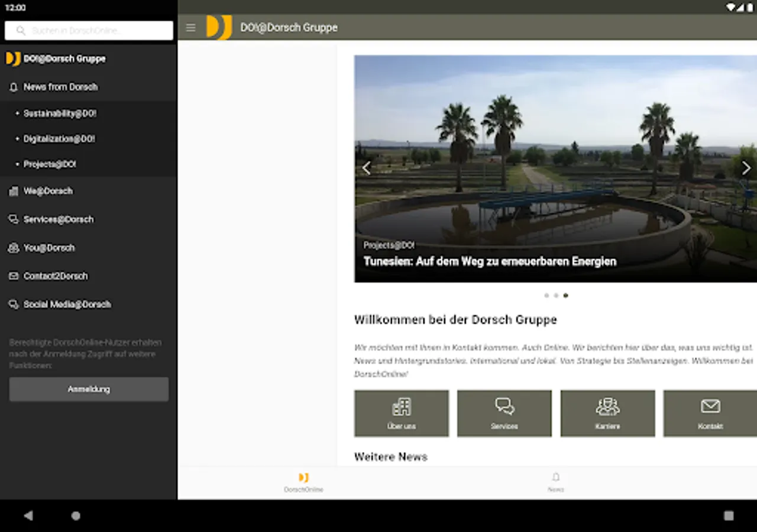Click the Projects@DO! label on the slide
This screenshot has width=757, height=532.
pos(389,245)
